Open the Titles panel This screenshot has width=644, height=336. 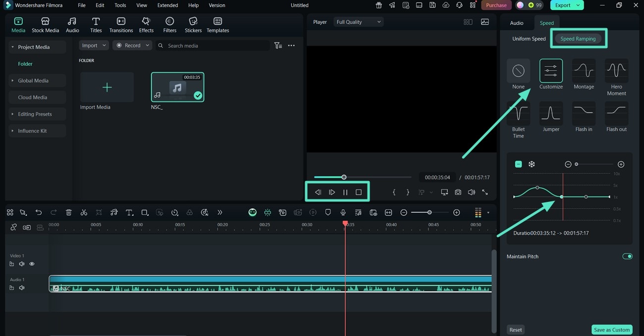pyautogui.click(x=96, y=25)
